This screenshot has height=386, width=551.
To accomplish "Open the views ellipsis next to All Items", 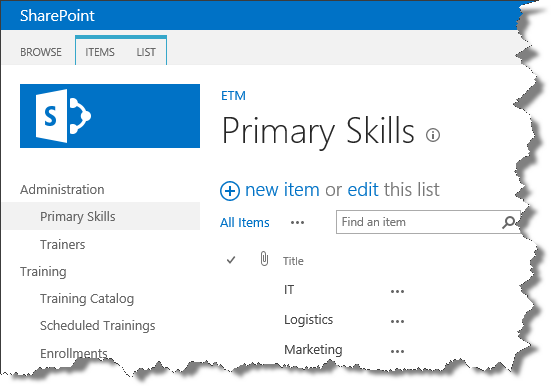I will tap(297, 223).
